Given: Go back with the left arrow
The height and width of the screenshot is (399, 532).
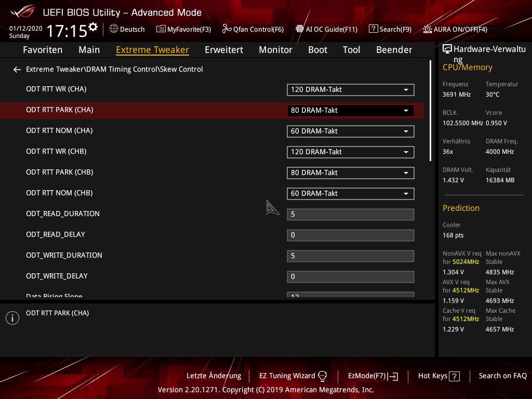Looking at the screenshot, I should pos(17,70).
